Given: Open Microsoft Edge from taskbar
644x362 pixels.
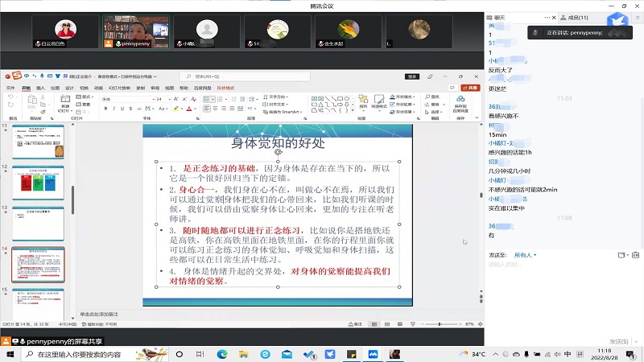Looking at the screenshot, I should point(222,354).
